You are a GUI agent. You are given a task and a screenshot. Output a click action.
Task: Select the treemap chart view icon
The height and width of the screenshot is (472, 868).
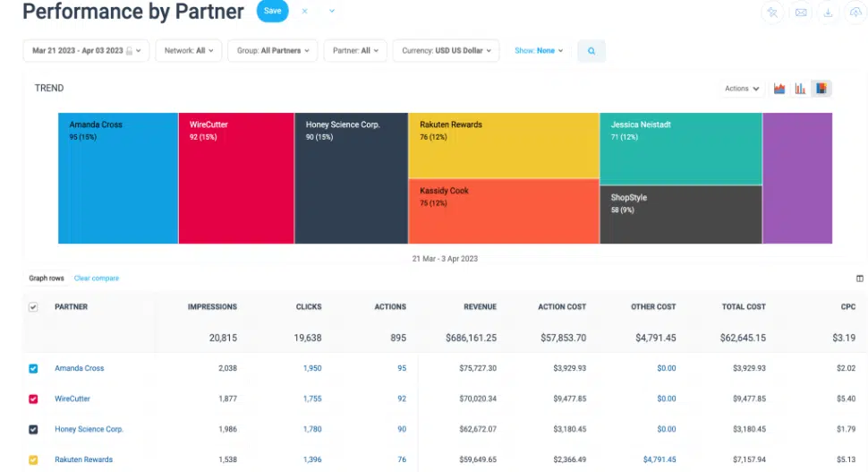click(821, 89)
